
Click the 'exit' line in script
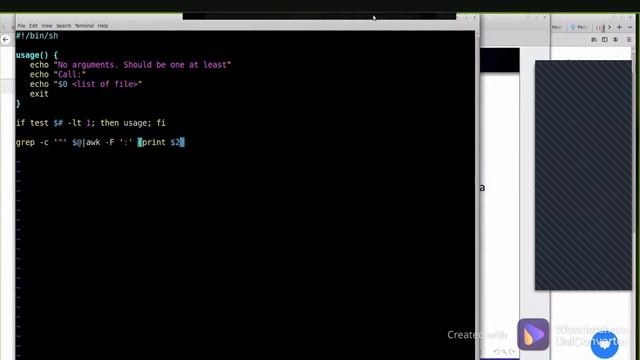point(39,94)
